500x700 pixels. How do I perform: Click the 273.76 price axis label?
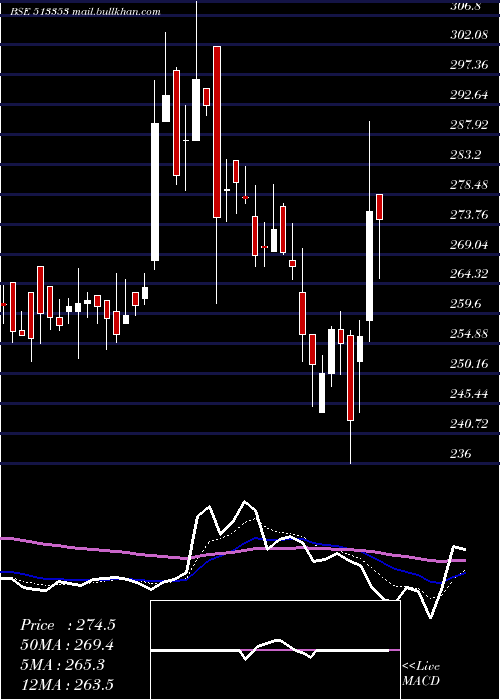pyautogui.click(x=469, y=215)
